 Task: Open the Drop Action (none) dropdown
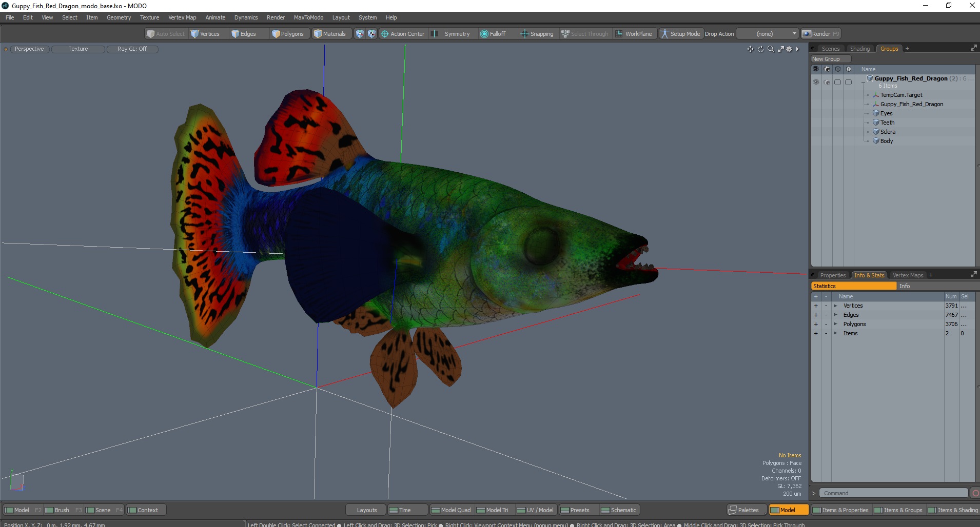[x=768, y=34]
